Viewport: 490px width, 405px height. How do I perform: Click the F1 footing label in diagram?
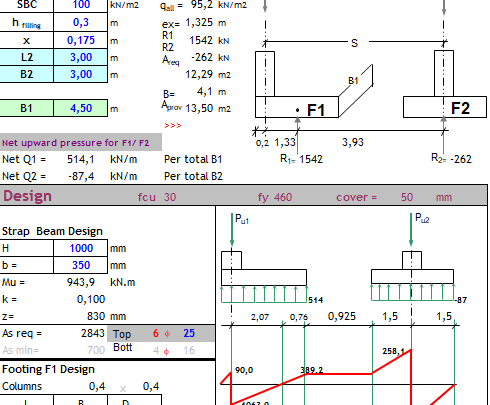[x=316, y=110]
